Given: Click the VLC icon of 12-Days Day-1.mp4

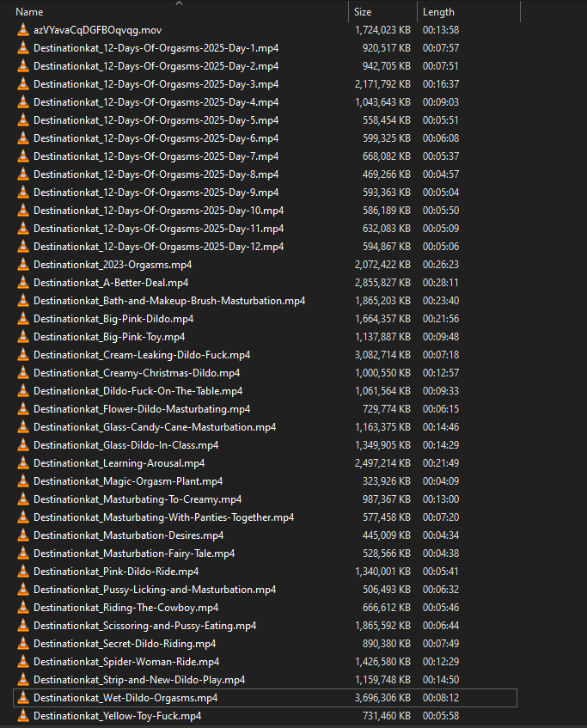Looking at the screenshot, I should [22, 48].
